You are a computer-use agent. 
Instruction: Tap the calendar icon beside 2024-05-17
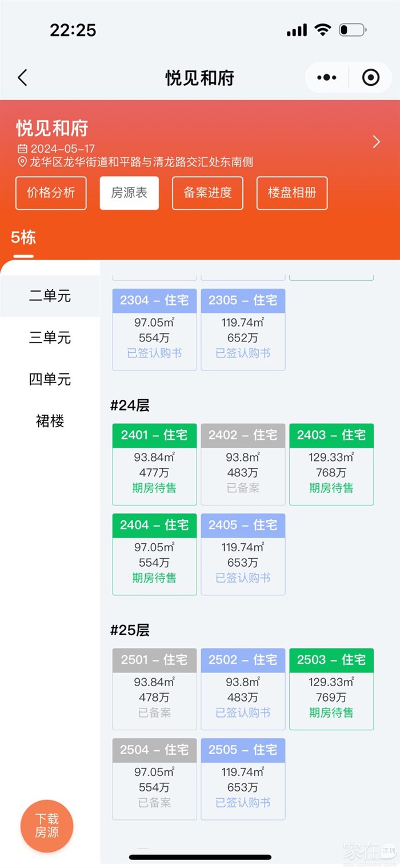(x=22, y=149)
